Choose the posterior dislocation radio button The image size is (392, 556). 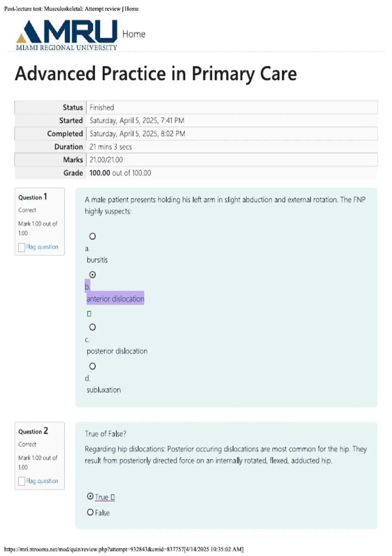coord(92,327)
